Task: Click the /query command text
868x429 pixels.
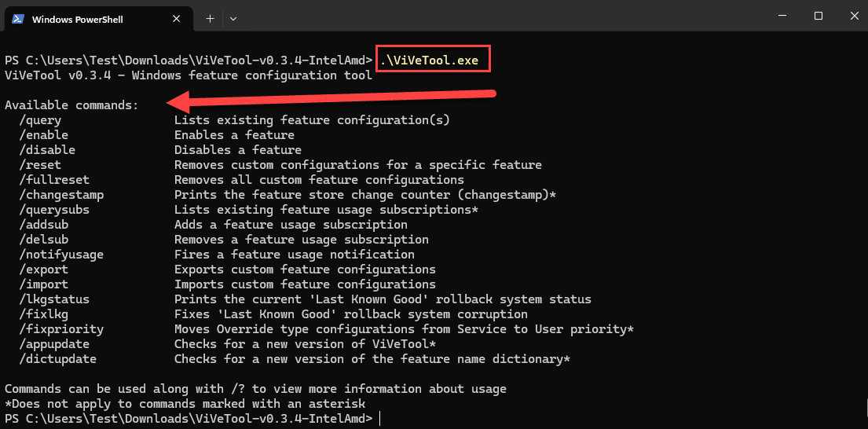Action: (40, 119)
